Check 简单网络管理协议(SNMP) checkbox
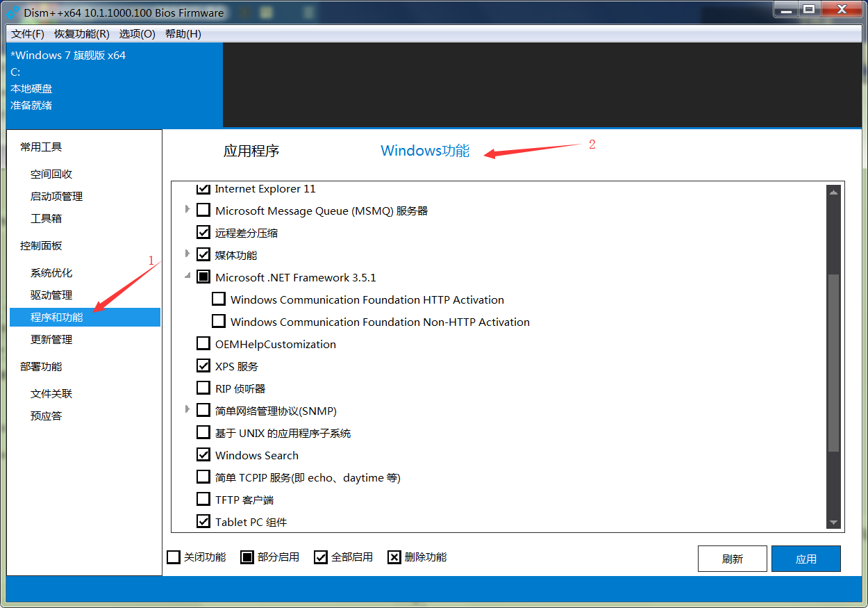868x608 pixels. point(203,411)
